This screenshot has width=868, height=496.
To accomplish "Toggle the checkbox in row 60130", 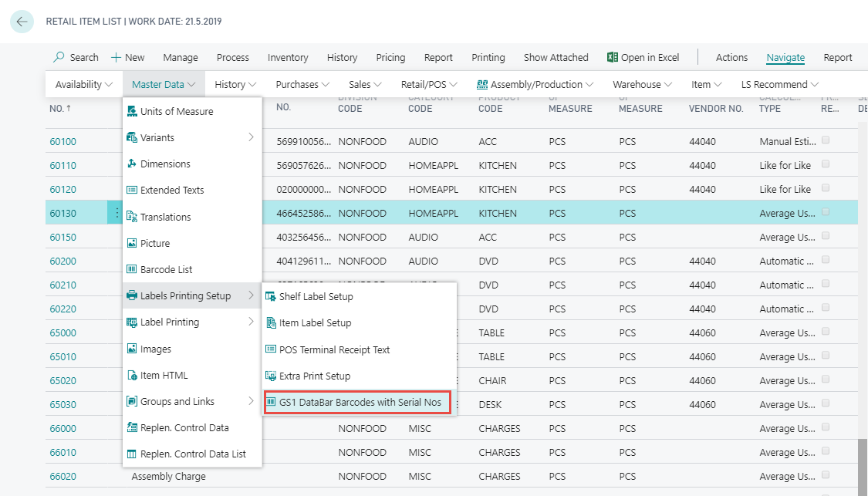I will [826, 213].
